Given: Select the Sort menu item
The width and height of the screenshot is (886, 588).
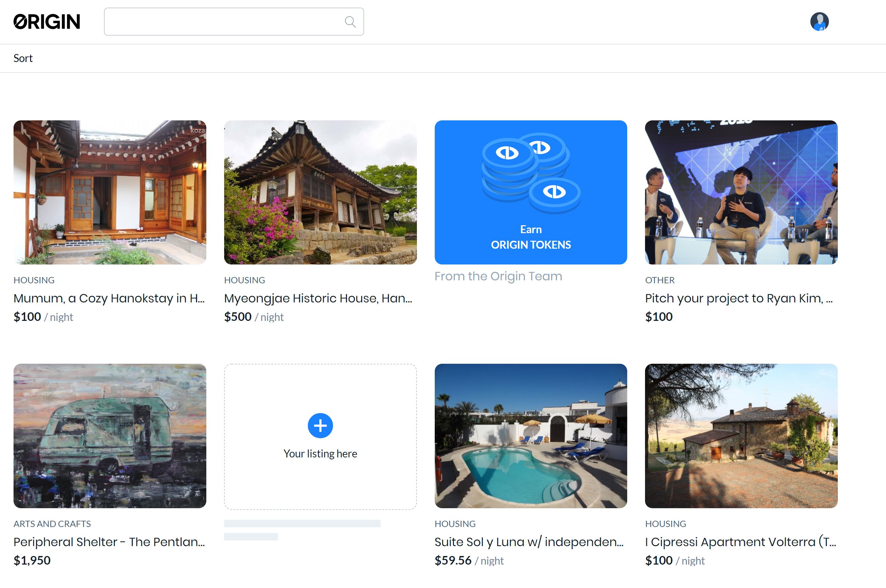Looking at the screenshot, I should [23, 58].
